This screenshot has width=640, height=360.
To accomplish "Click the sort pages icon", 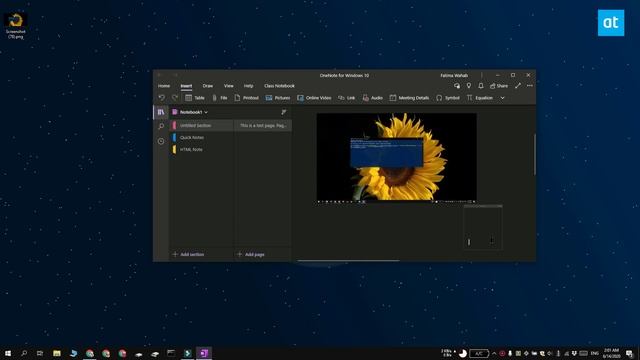I will (284, 112).
